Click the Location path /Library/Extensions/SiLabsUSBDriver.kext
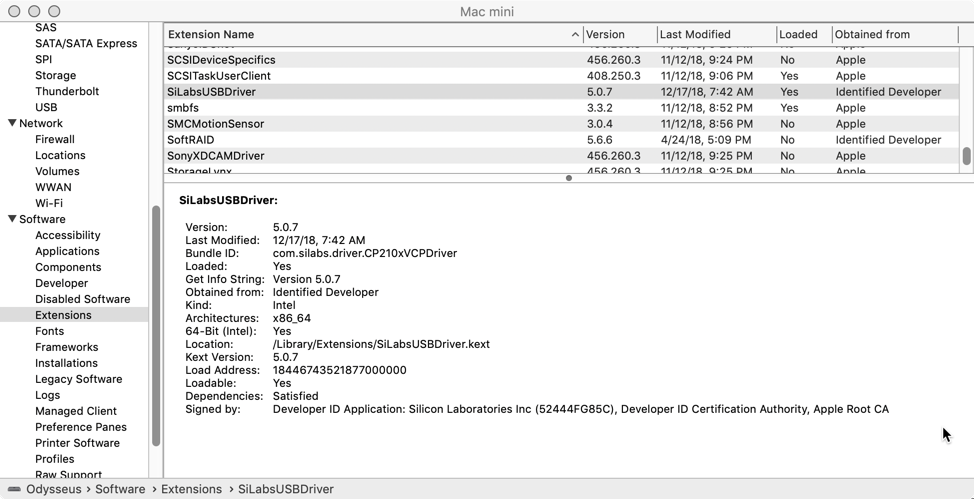Screen dimensions: 974x499 tap(381, 344)
